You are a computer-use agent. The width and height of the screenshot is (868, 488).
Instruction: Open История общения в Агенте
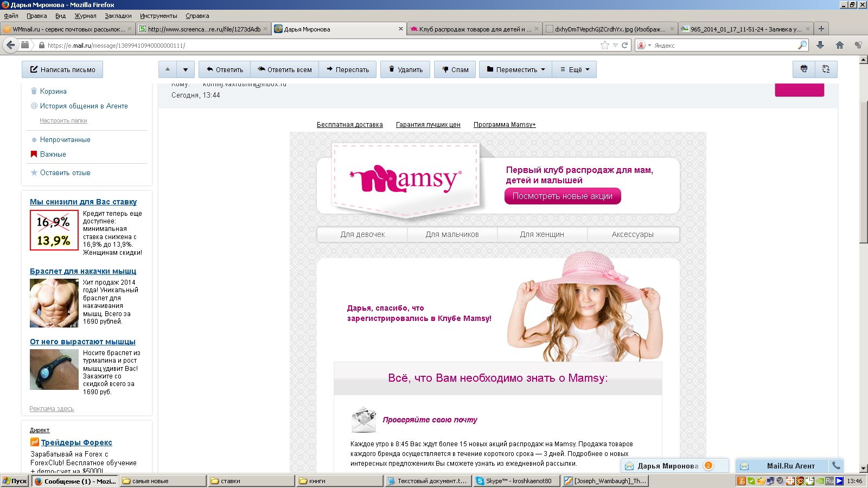click(84, 106)
